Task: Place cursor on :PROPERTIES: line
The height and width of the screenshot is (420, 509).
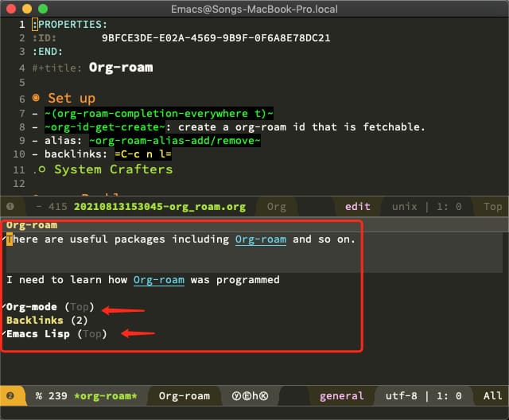Action: click(69, 25)
